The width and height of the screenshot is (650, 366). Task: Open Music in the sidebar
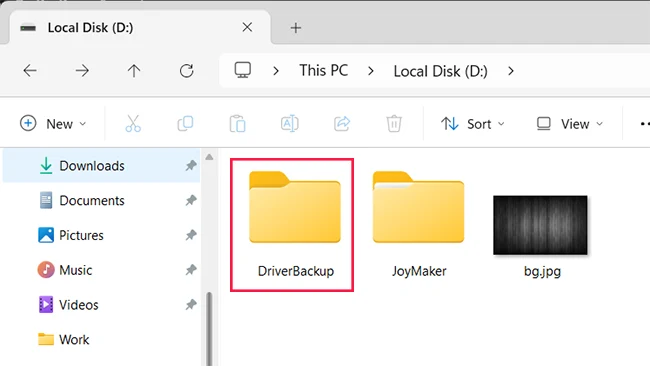pos(101,270)
